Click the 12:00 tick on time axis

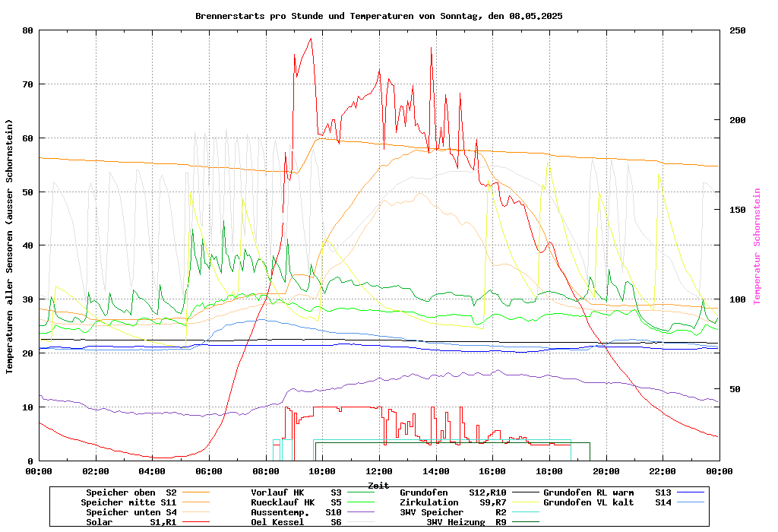pyautogui.click(x=378, y=471)
